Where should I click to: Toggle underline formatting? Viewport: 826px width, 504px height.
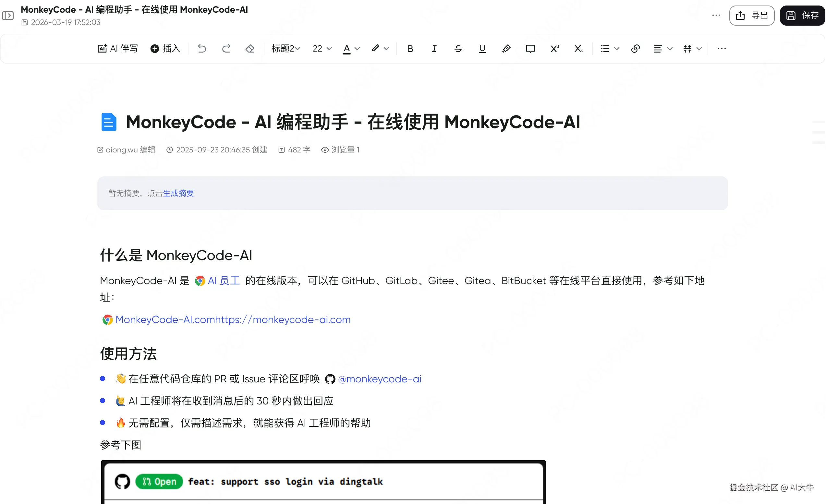point(482,49)
